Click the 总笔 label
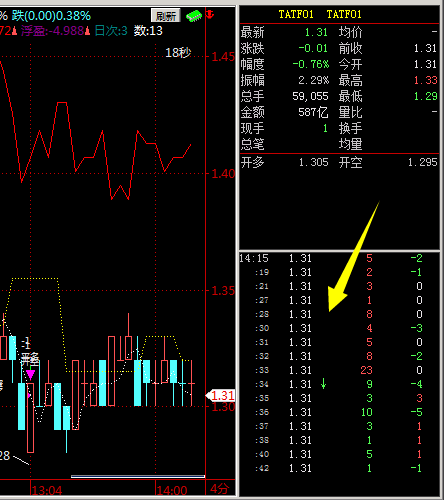The width and height of the screenshot is (444, 500). (x=252, y=144)
